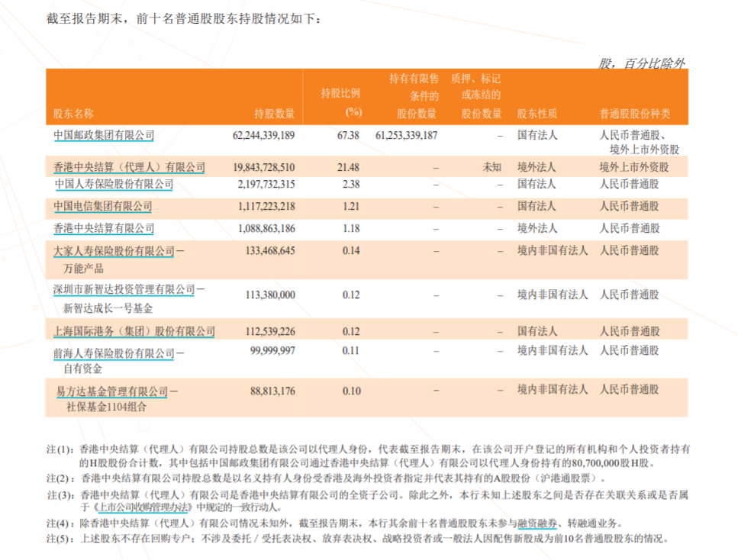Select the 股东名称 column header
Viewport: 738px width, 560px height.
[x=73, y=114]
